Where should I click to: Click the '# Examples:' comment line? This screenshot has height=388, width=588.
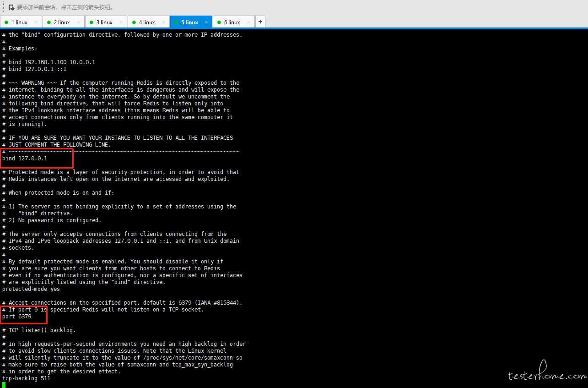click(20, 49)
